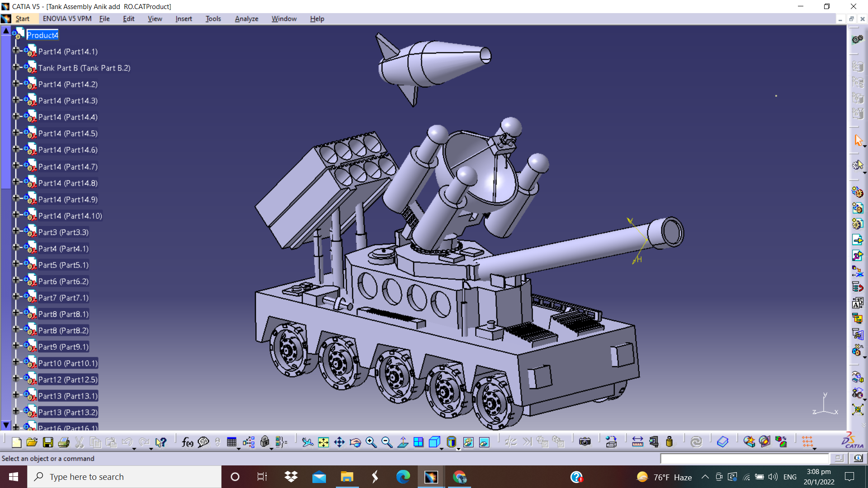This screenshot has height=488, width=868.
Task: Click the tree scroll up arrow
Action: click(6, 31)
